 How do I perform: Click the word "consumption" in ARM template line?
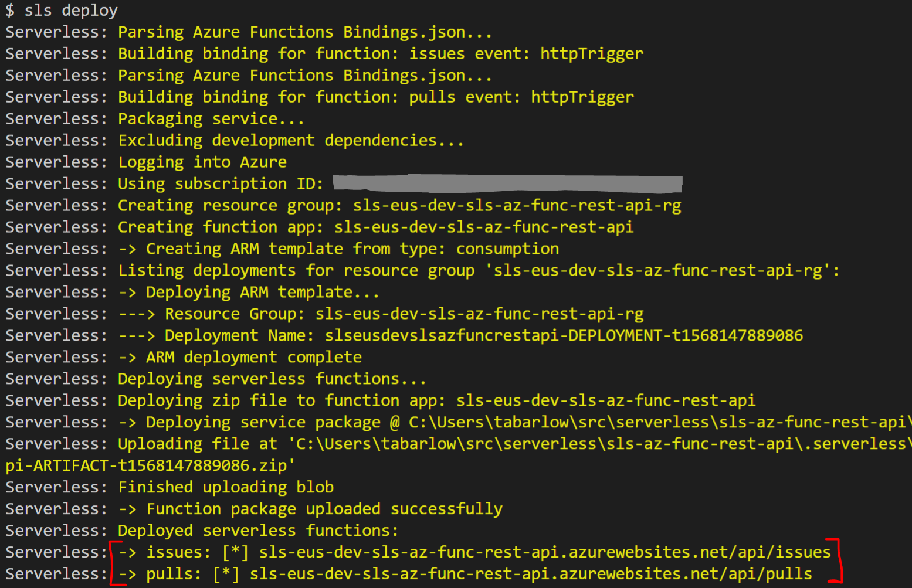pyautogui.click(x=507, y=249)
